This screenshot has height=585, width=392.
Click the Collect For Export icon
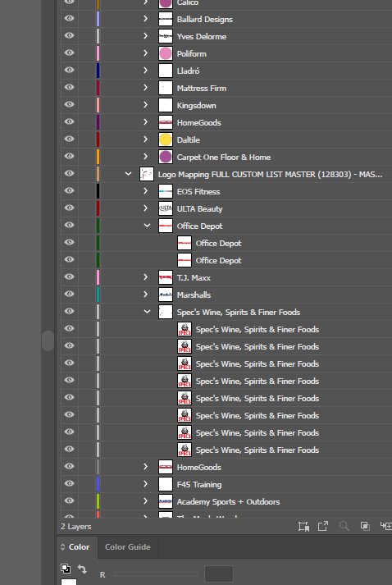click(x=303, y=527)
